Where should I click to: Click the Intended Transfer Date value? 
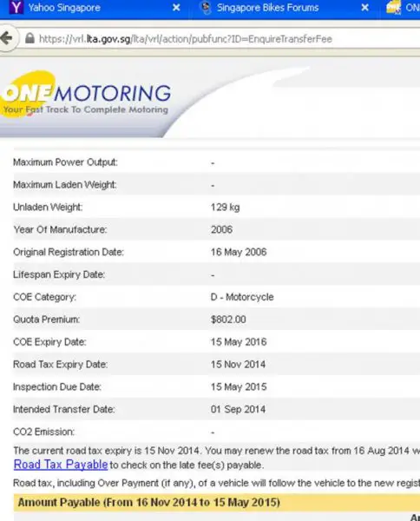[238, 409]
